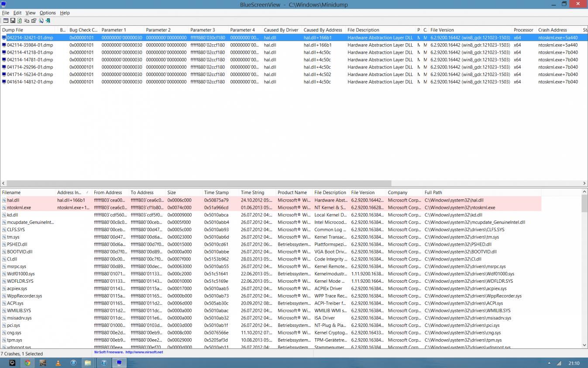Click upper pane scroll left arrow
This screenshot has height=368, width=588.
coord(3,184)
